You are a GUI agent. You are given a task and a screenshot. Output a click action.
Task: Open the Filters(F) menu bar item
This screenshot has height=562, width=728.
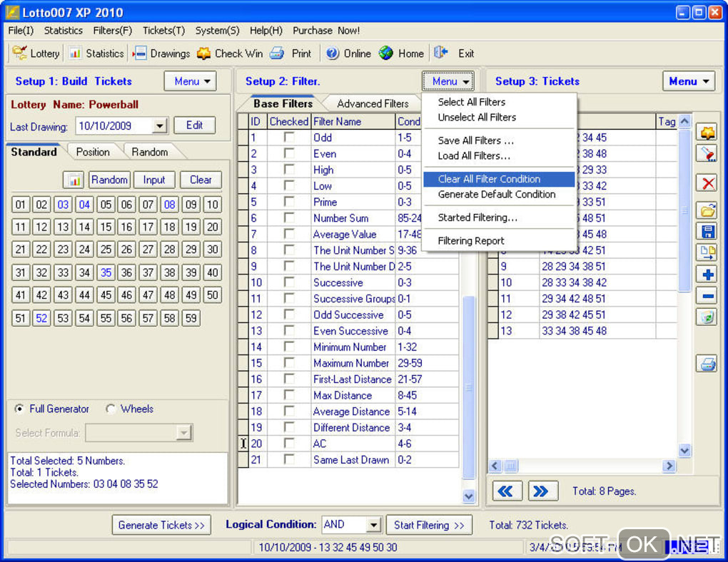click(112, 31)
